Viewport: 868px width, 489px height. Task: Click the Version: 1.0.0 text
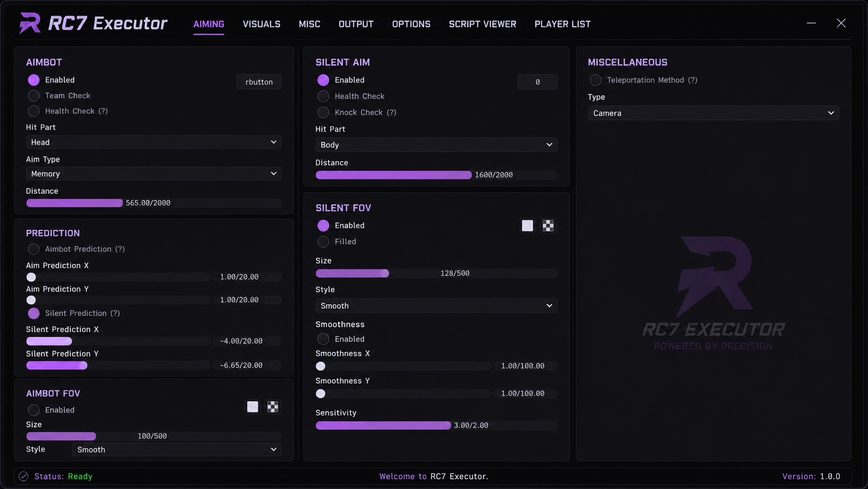(811, 477)
